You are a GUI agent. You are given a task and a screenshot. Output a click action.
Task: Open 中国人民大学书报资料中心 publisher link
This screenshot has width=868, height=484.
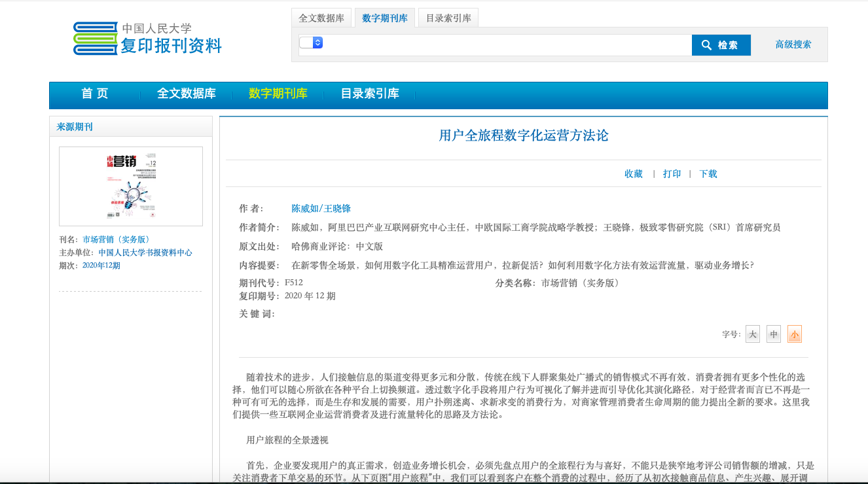[145, 252]
